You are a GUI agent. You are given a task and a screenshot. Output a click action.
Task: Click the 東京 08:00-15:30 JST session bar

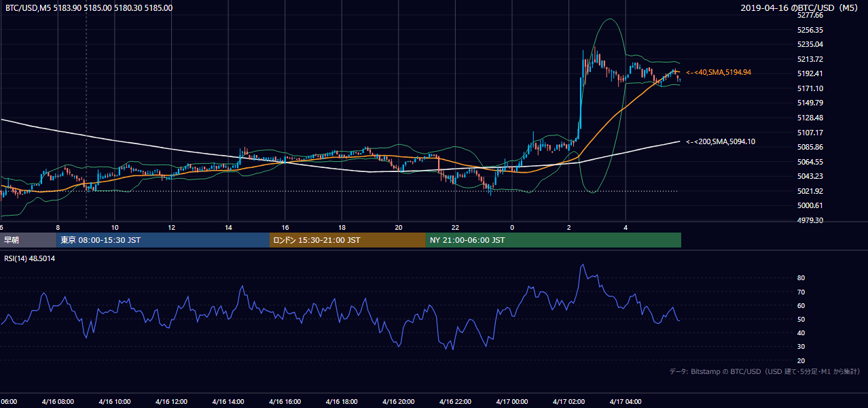pos(163,240)
